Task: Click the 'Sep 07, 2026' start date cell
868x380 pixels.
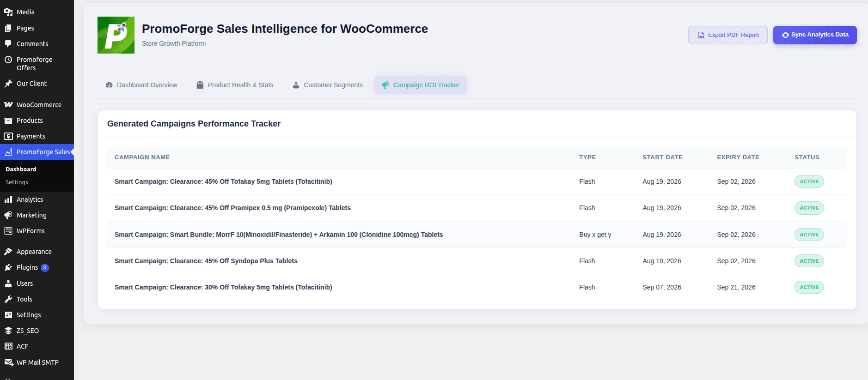Action: pos(662,287)
